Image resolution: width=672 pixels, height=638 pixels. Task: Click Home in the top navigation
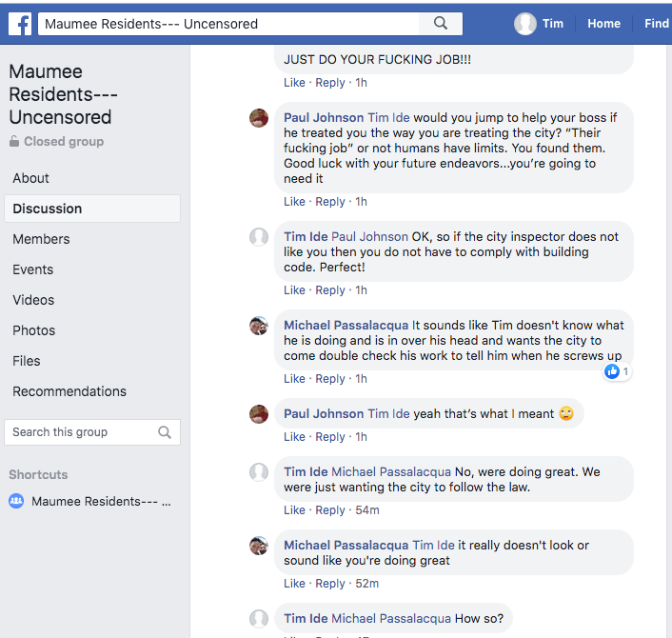[603, 24]
